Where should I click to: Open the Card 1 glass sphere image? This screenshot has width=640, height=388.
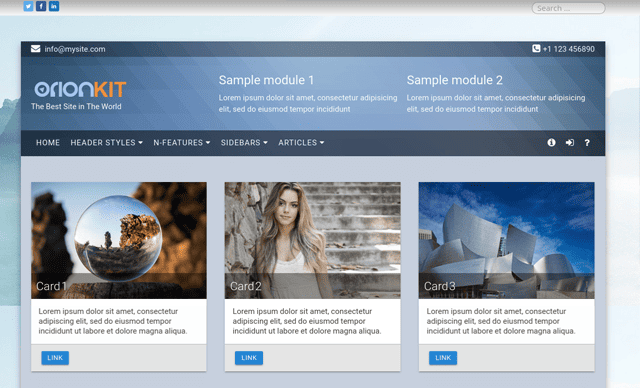(x=119, y=240)
